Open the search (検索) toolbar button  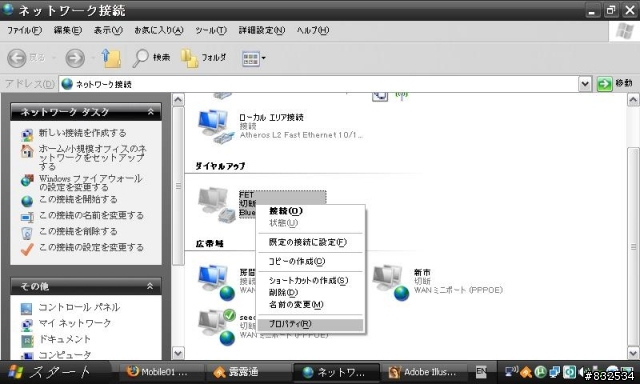pyautogui.click(x=151, y=58)
